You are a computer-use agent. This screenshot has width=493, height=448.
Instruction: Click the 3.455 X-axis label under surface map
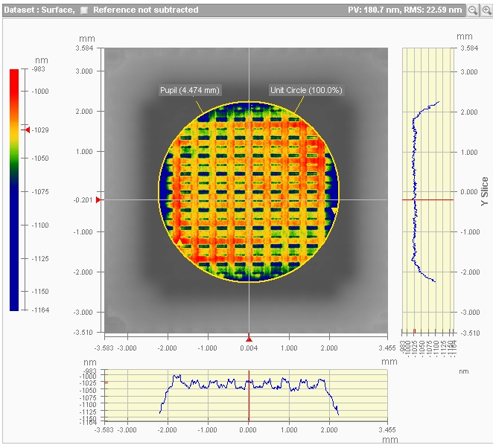pos(387,348)
